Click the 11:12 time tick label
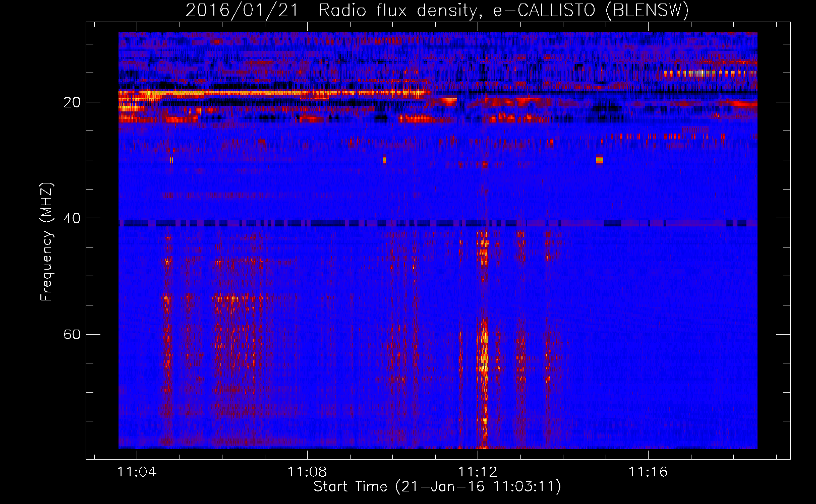This screenshot has width=816, height=504. tap(478, 472)
